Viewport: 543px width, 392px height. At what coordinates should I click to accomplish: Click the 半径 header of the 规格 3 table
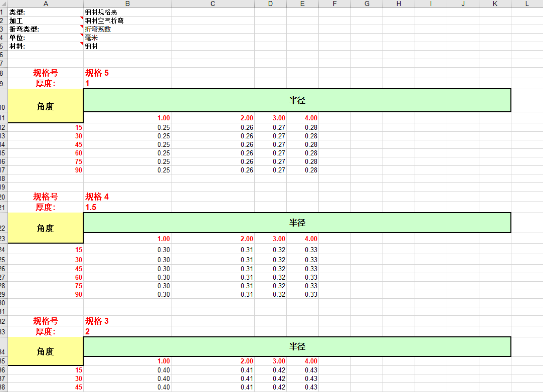297,347
